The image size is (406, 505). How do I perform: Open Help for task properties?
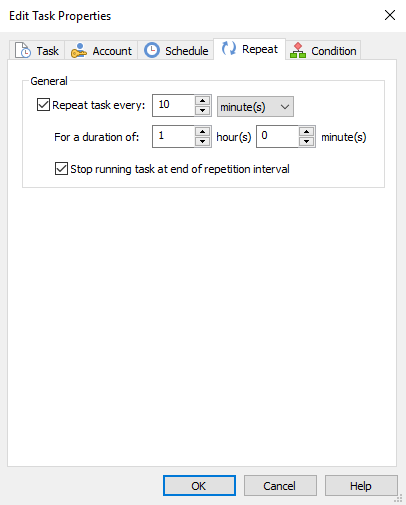tap(361, 486)
